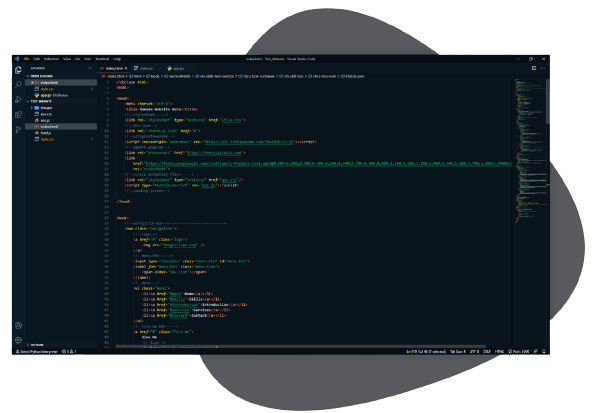Click Select Python Interpreter in status bar
Screen dimensions: 604x413
click(37, 351)
